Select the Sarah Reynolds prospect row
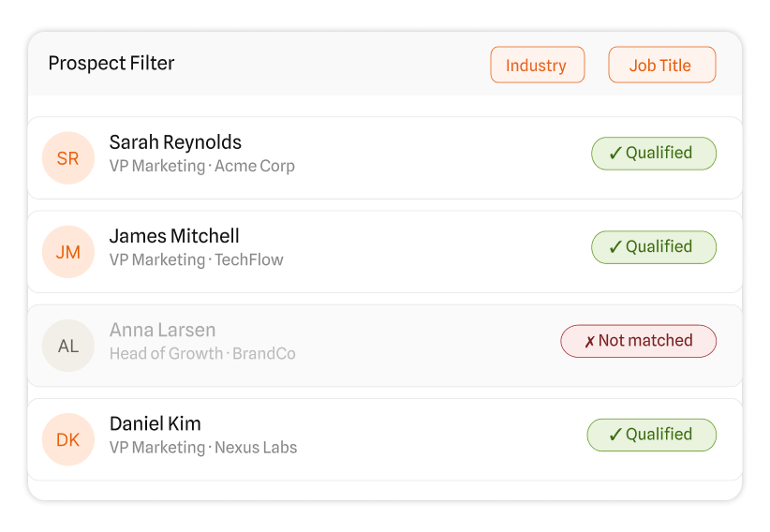Viewport: 770px width, 532px height. 422,158
